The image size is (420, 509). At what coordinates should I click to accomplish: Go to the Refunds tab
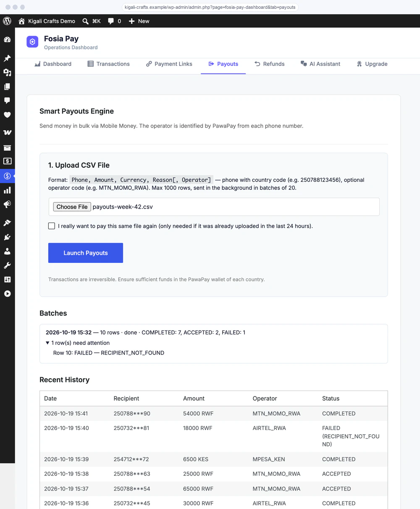coord(269,64)
